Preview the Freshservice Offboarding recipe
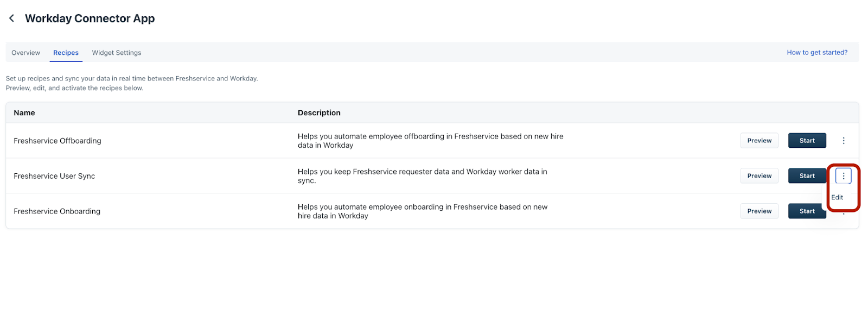 759,141
